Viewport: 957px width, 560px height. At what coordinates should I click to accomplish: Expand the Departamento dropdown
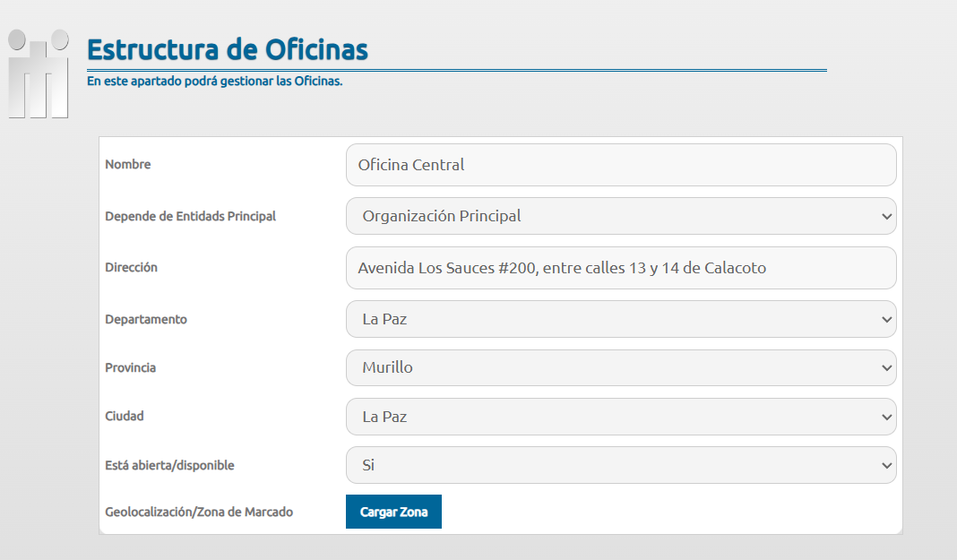pos(620,319)
